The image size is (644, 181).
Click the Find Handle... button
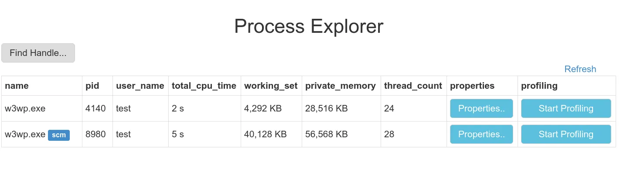[x=38, y=53]
